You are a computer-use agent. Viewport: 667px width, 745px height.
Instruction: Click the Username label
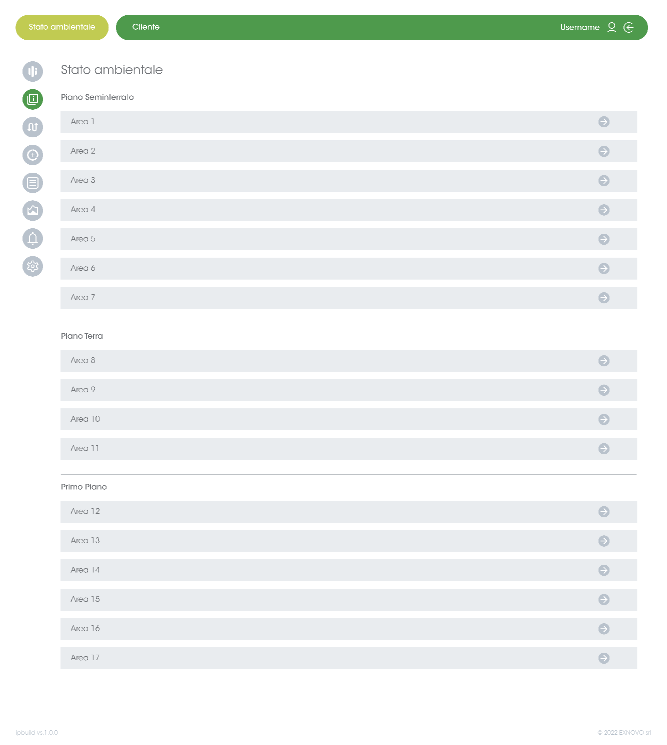click(x=580, y=27)
